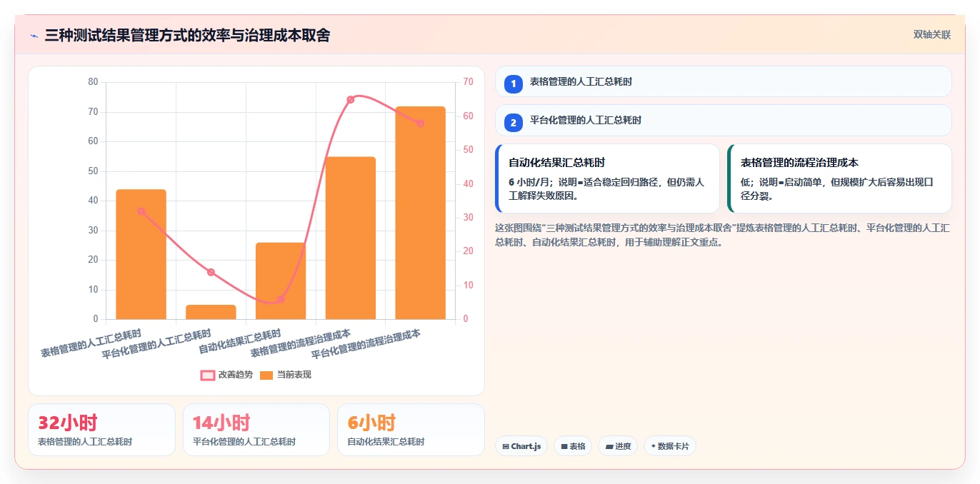Click right axis value 70
The width and height of the screenshot is (980, 484).
click(x=469, y=82)
